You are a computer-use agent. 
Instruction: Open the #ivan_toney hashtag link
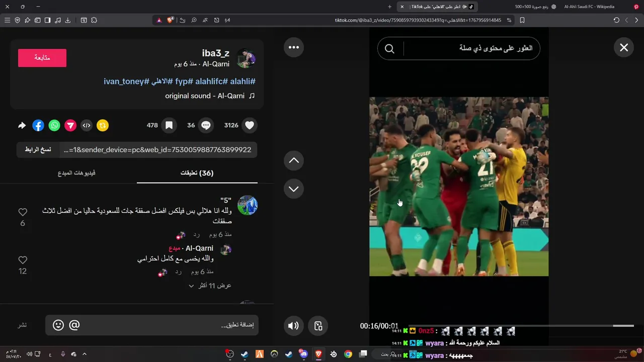pos(127,81)
